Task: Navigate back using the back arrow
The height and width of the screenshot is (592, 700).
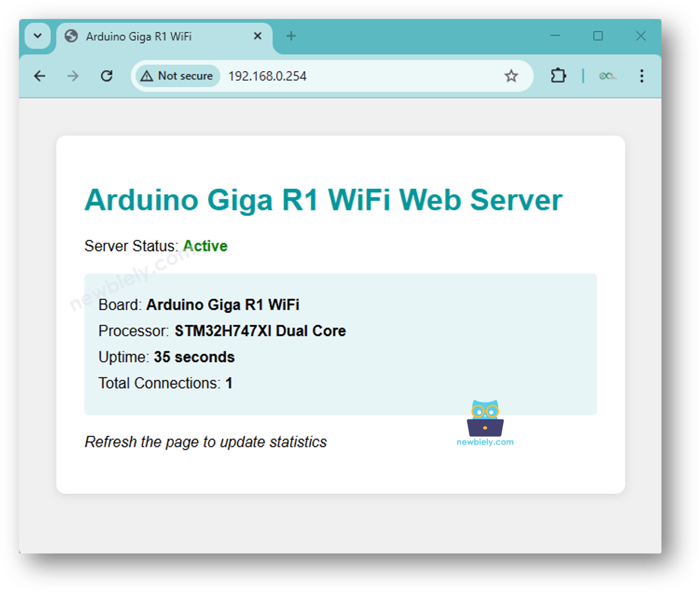Action: click(x=39, y=76)
